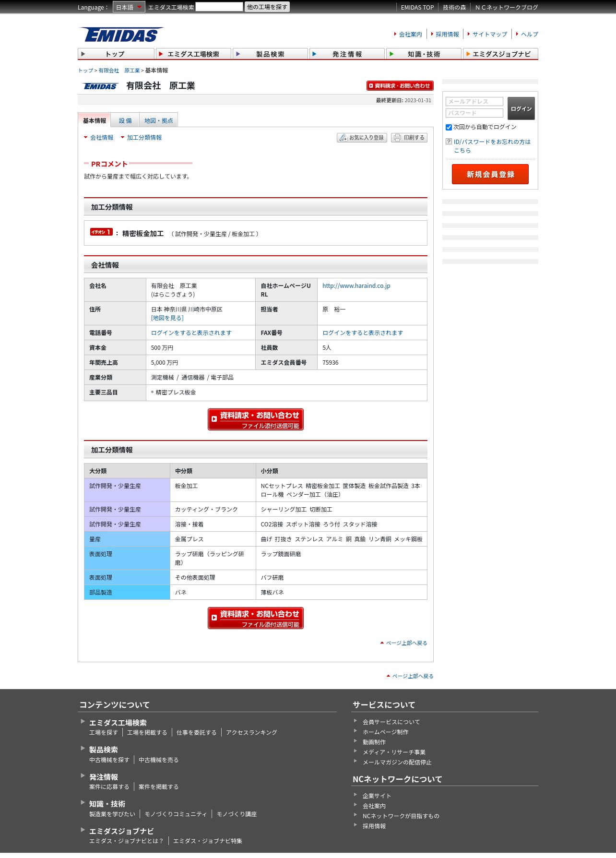Toggle 次回から自動でログイン checkbox
Viewport: 616px width, 858px height.
click(449, 127)
